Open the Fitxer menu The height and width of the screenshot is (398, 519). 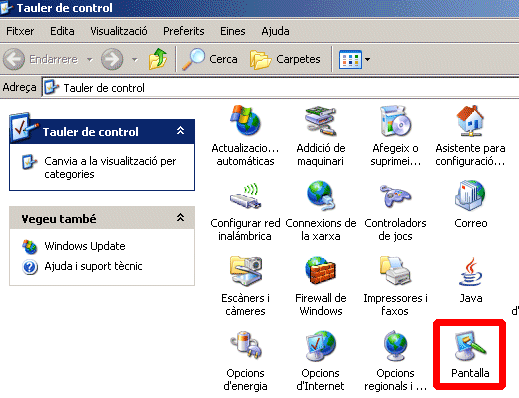[x=20, y=31]
